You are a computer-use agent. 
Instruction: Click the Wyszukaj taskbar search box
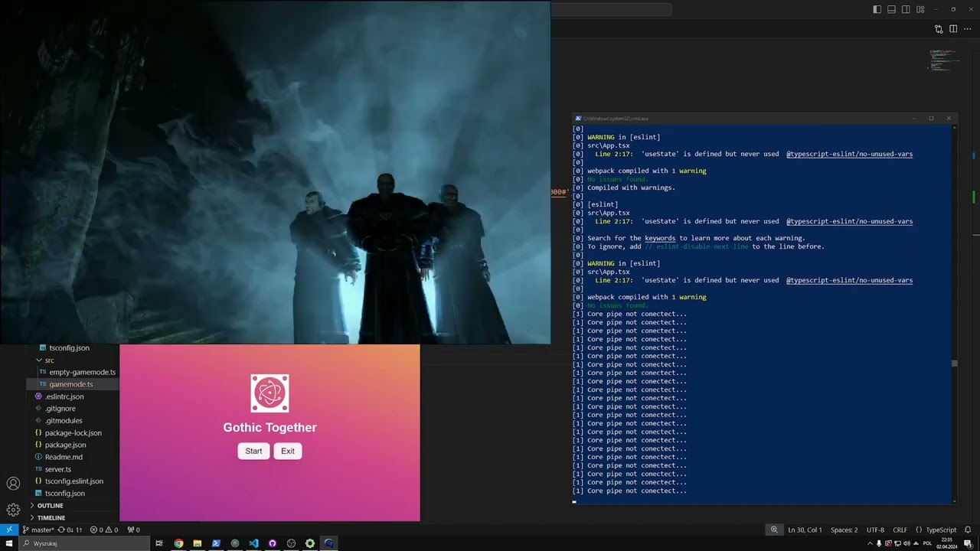point(83,543)
